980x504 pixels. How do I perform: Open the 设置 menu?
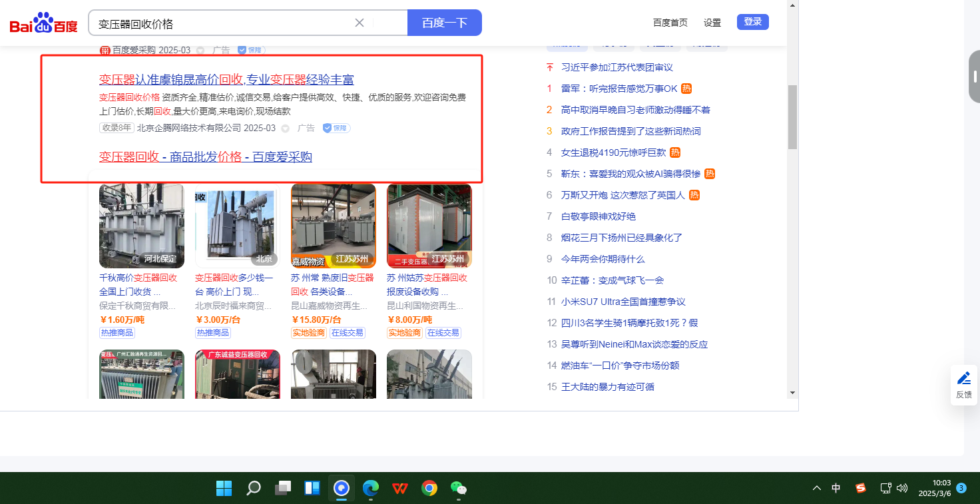coord(712,23)
